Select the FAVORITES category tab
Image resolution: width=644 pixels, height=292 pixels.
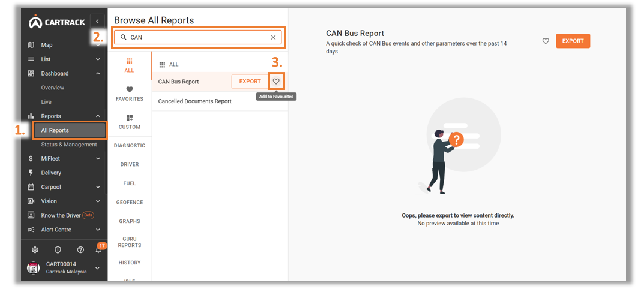tap(130, 94)
